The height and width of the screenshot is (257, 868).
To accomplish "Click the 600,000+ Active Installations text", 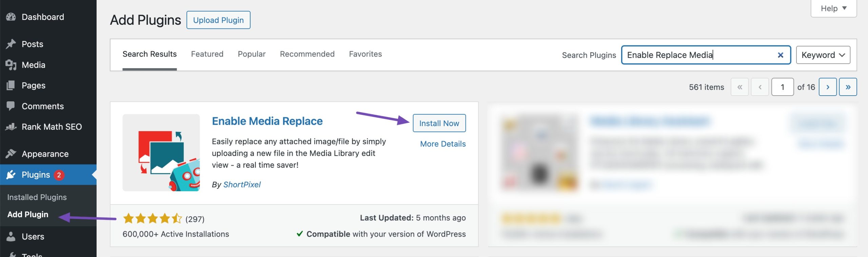I will pyautogui.click(x=176, y=234).
